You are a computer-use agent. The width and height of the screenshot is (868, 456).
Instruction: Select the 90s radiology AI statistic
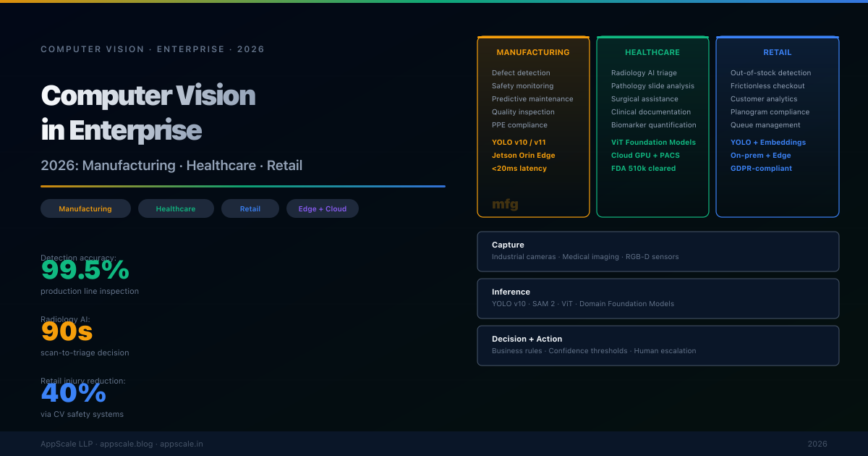67,332
